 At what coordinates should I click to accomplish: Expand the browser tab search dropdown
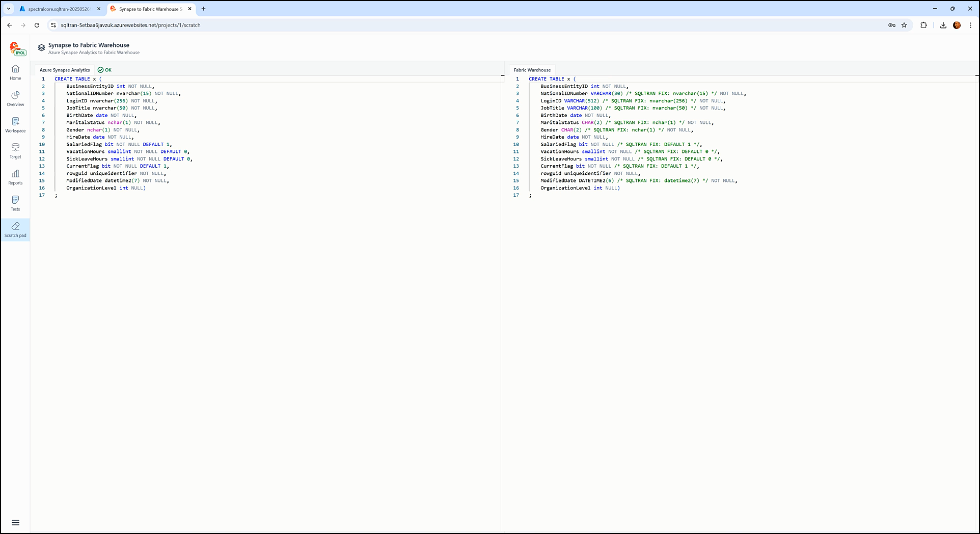[x=9, y=9]
